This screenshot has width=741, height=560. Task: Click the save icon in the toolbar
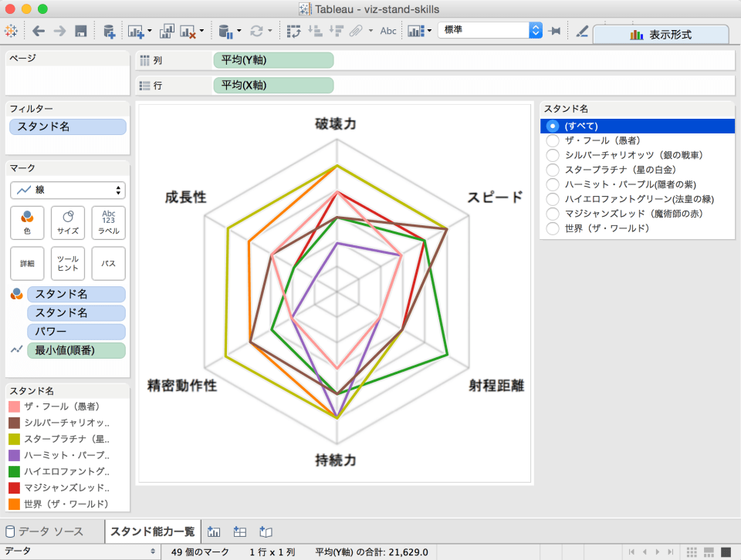(x=83, y=32)
